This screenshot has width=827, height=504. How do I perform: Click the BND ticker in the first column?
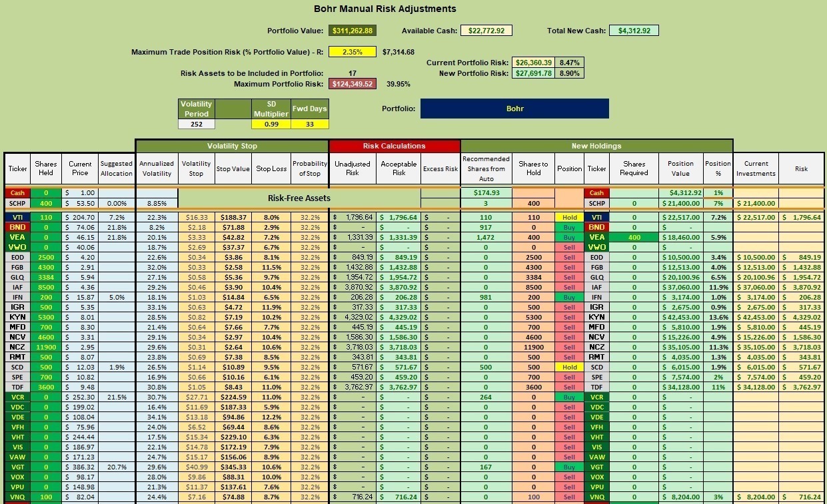coord(18,227)
